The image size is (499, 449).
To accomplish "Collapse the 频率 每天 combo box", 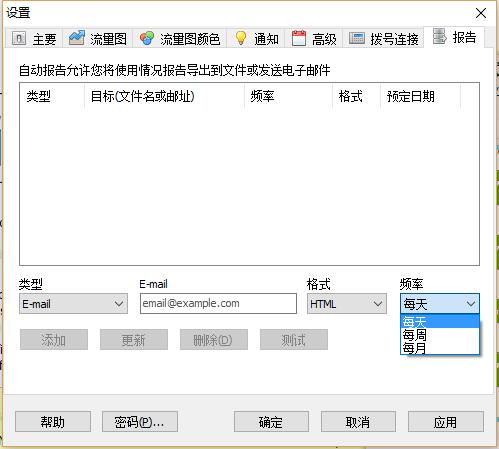I will [x=440, y=304].
